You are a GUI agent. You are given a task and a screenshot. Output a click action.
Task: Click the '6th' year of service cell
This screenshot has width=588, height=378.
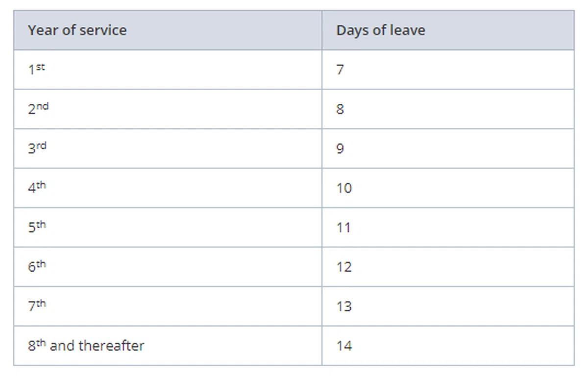37,266
